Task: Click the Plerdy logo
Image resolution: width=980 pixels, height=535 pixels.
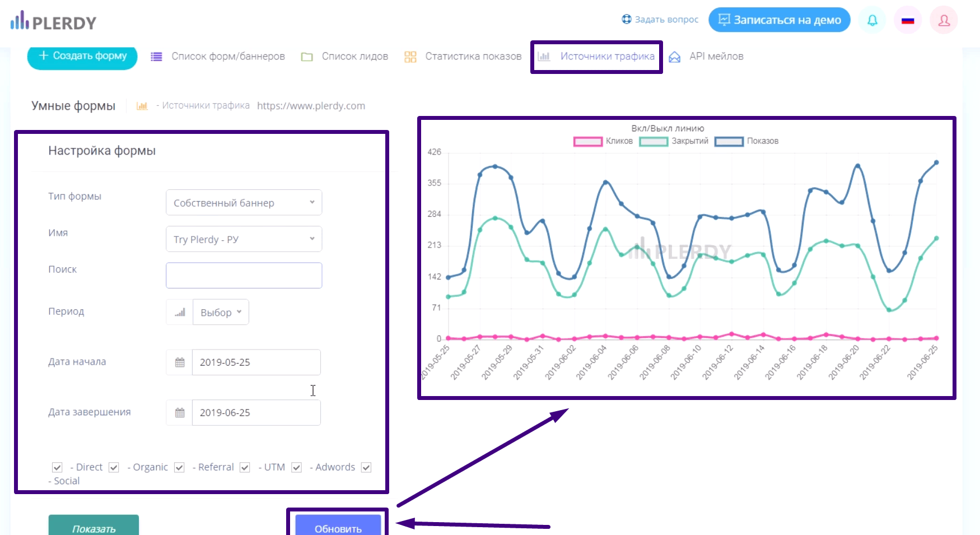Action: tap(53, 21)
